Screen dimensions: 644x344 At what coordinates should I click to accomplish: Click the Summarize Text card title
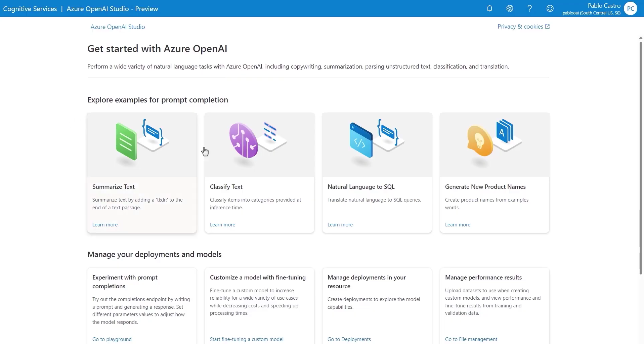(x=114, y=187)
